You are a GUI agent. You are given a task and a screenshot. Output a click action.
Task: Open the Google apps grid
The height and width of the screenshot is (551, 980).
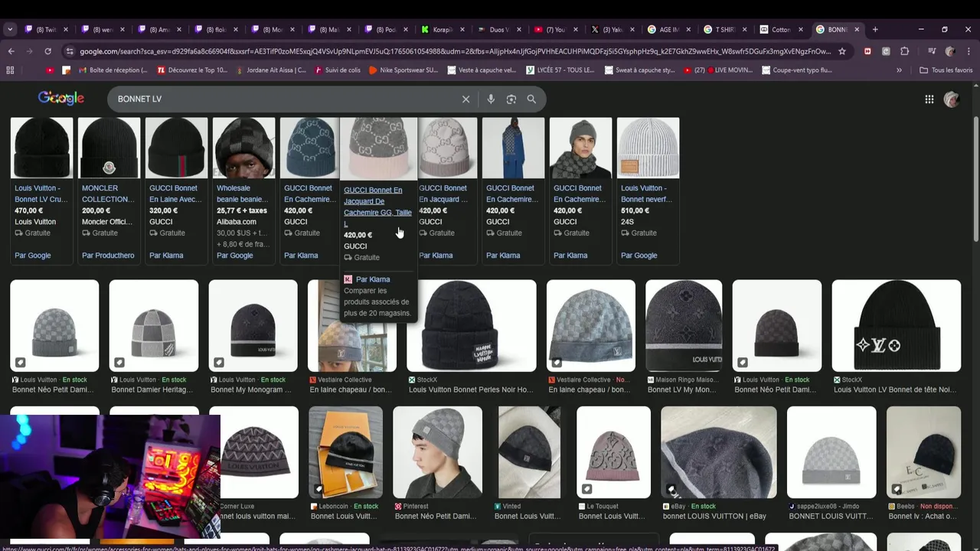tap(929, 99)
